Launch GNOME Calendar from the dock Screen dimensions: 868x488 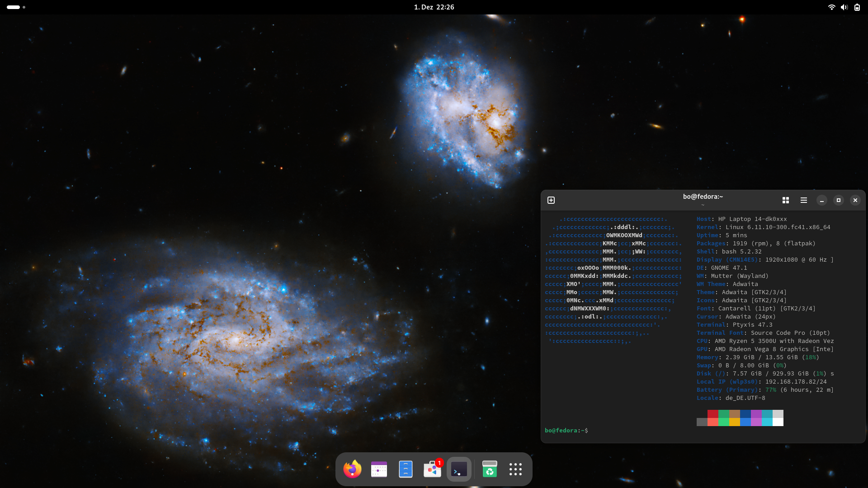379,469
